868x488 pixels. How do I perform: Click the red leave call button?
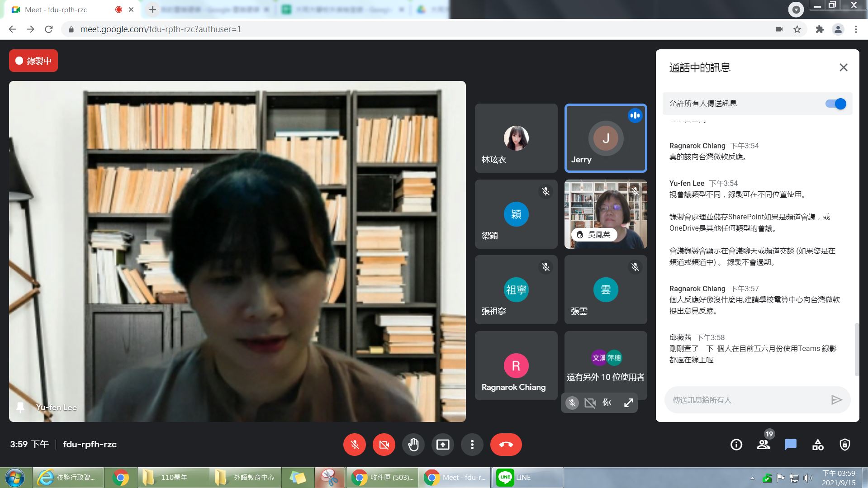[x=506, y=445]
